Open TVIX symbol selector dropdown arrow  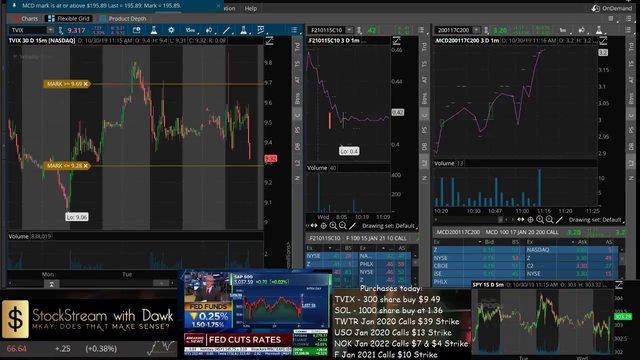[x=50, y=30]
